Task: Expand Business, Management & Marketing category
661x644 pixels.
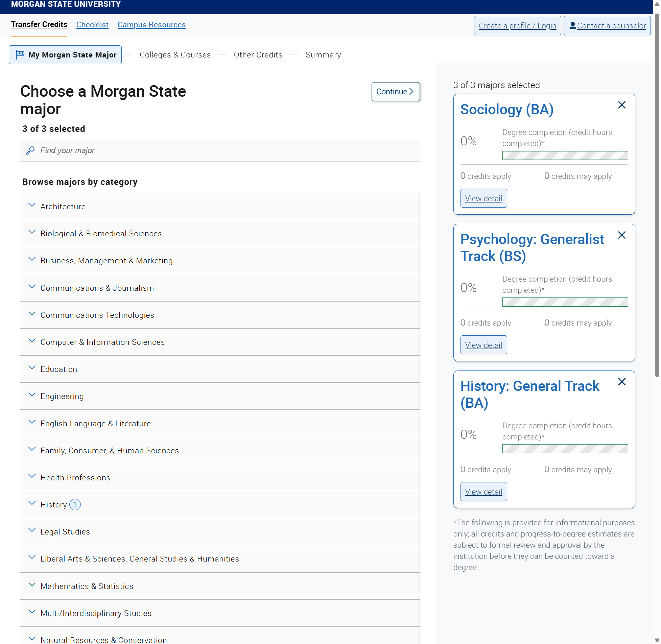Action: coord(219,260)
